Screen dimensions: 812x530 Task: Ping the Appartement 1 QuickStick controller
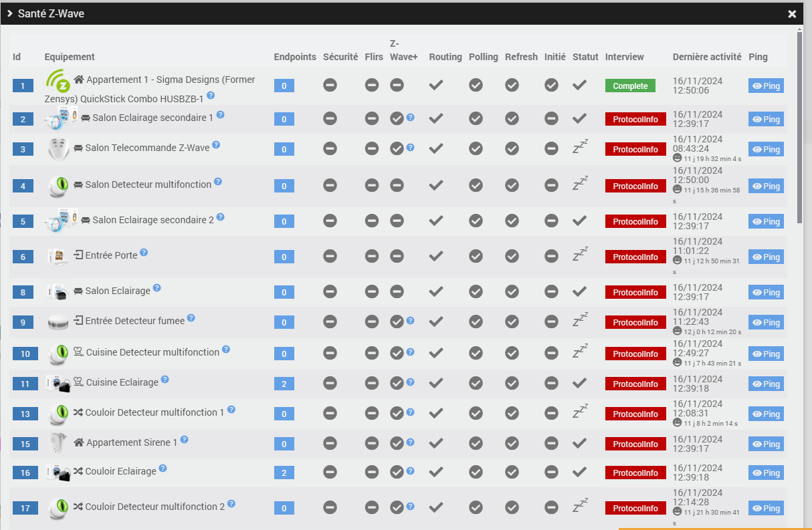766,86
